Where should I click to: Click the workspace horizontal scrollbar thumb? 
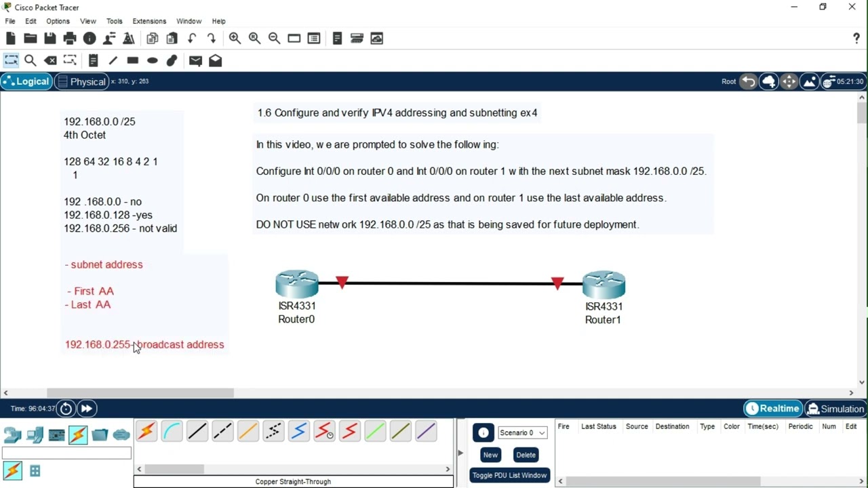pyautogui.click(x=140, y=392)
